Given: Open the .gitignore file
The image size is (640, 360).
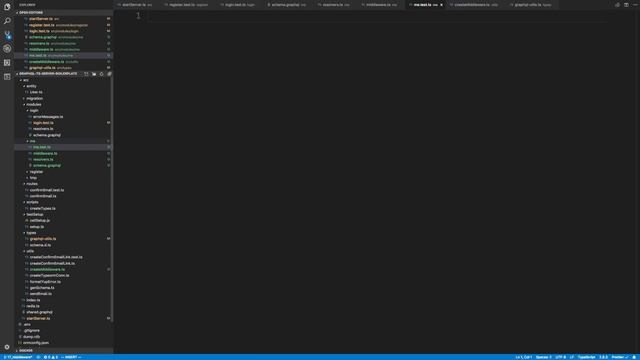Looking at the screenshot, I should 31,331.
